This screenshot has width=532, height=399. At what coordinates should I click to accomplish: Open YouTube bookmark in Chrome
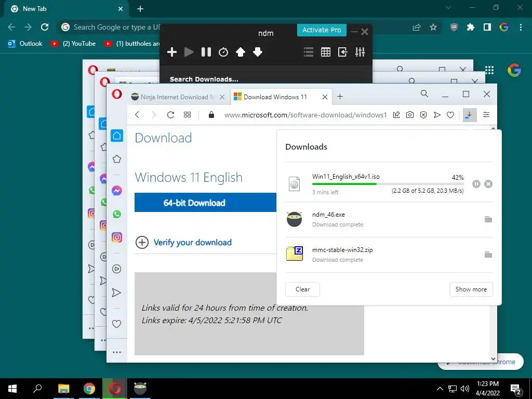tap(73, 44)
